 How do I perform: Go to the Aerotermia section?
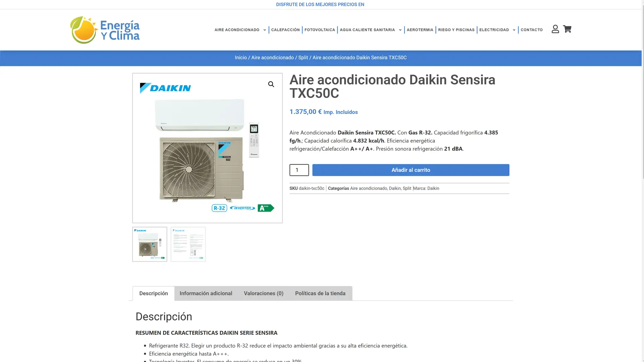click(x=420, y=30)
